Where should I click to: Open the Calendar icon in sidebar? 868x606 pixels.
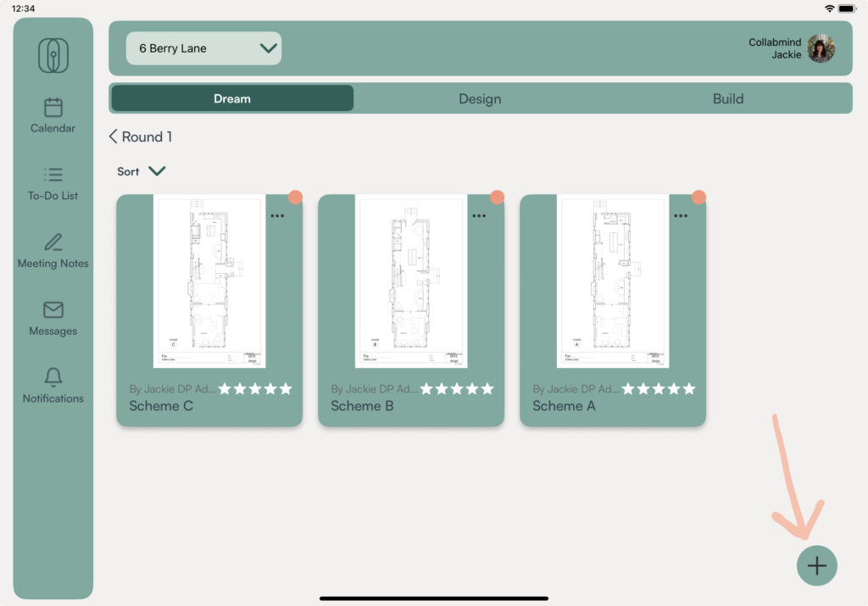tap(53, 108)
